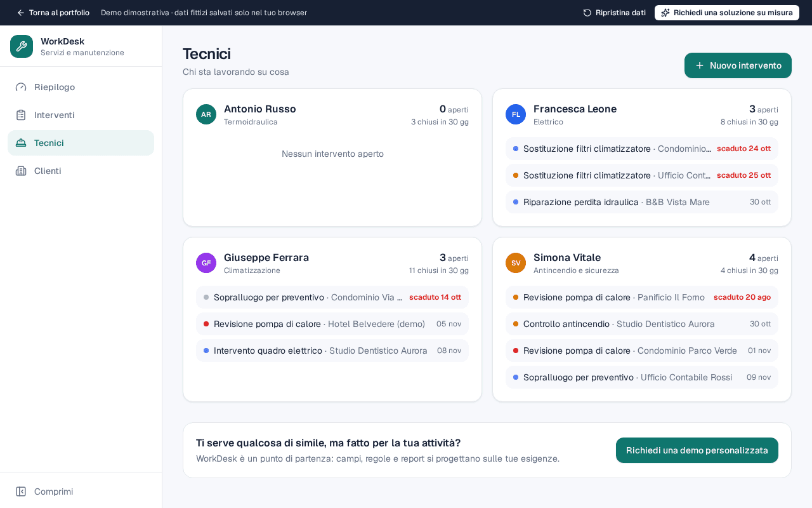
Task: Click the Riepilogo gauge icon
Action: tap(21, 87)
